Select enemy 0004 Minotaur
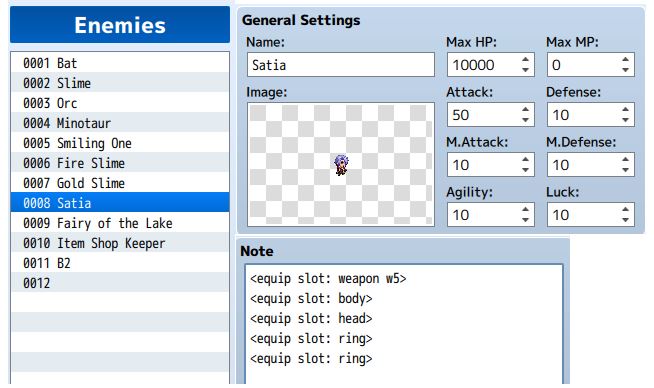The image size is (654, 388). click(120, 123)
